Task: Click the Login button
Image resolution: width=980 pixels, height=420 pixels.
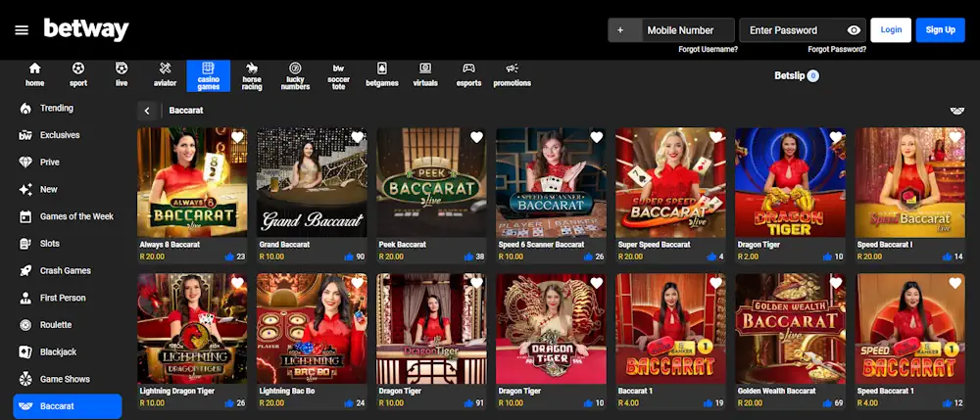Action: 891,30
